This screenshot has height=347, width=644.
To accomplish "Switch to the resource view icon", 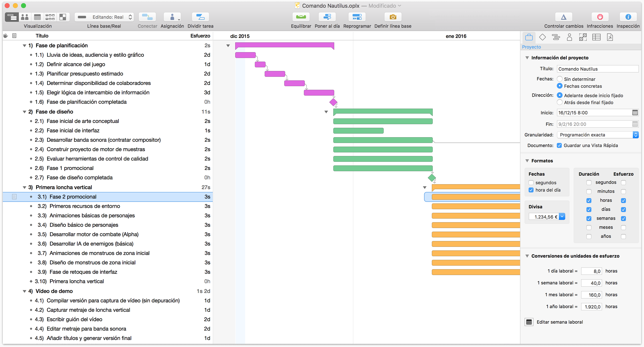I will tap(25, 17).
